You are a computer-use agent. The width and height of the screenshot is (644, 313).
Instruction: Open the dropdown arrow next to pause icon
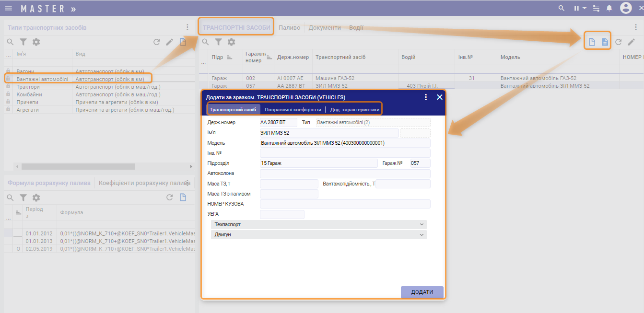pos(585,9)
